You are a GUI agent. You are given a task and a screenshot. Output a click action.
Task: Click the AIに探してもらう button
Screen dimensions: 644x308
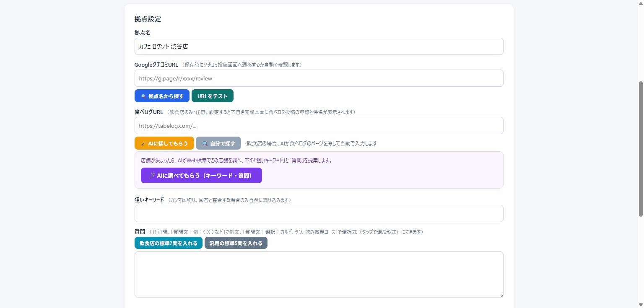[x=164, y=143]
